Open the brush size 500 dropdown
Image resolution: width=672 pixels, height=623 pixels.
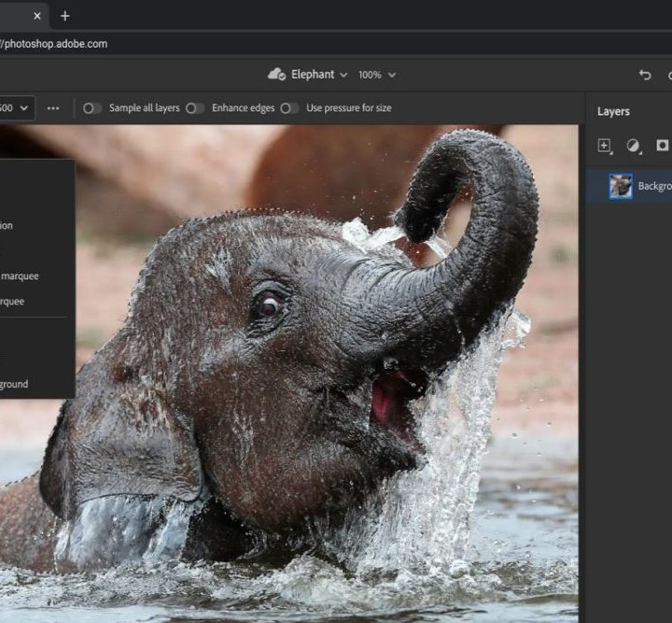pyautogui.click(x=22, y=108)
